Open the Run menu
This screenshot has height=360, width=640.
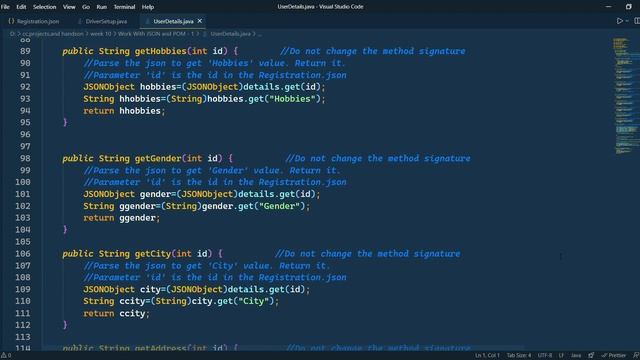(102, 7)
